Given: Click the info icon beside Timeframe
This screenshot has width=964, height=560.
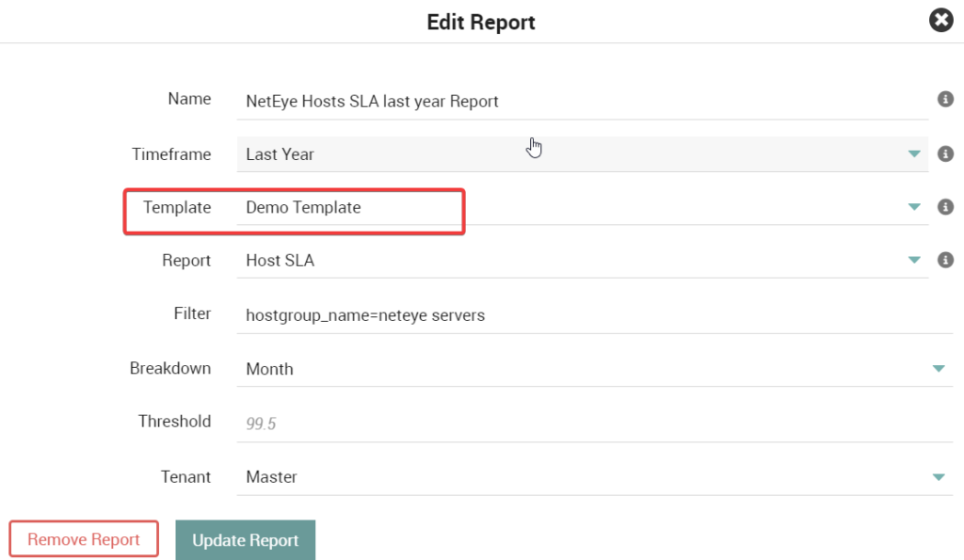Looking at the screenshot, I should (945, 153).
